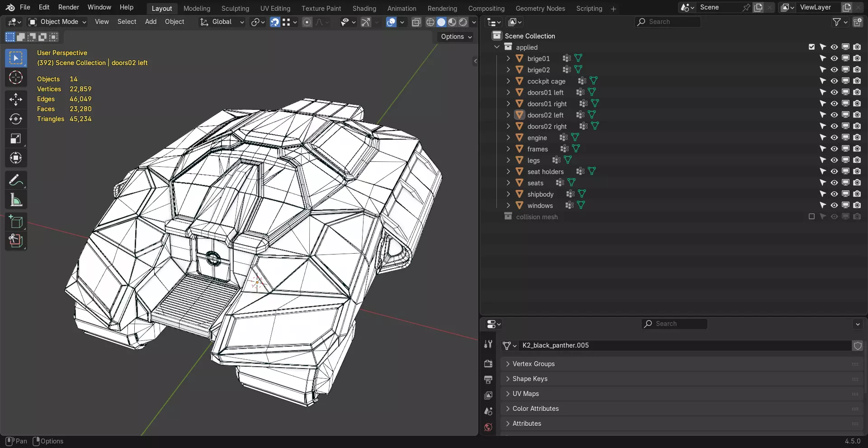
Task: Open the Output properties tab
Action: click(x=488, y=379)
